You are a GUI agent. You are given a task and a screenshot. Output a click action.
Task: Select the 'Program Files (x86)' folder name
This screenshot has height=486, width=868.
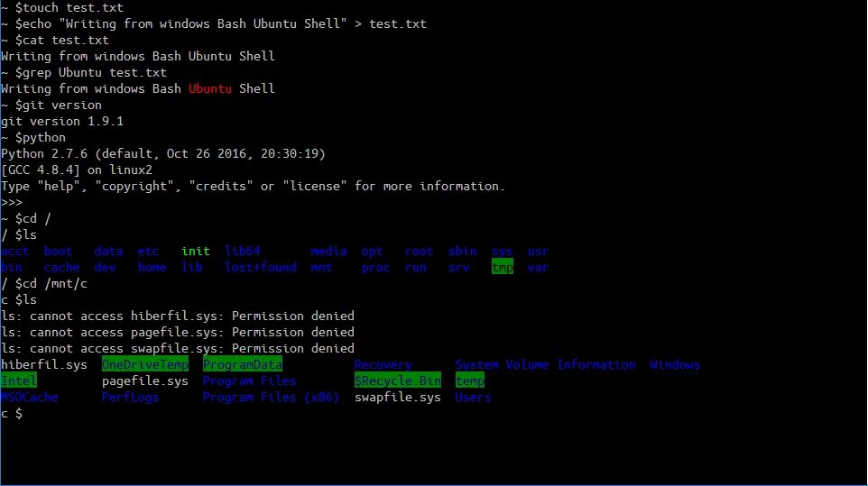(271, 397)
